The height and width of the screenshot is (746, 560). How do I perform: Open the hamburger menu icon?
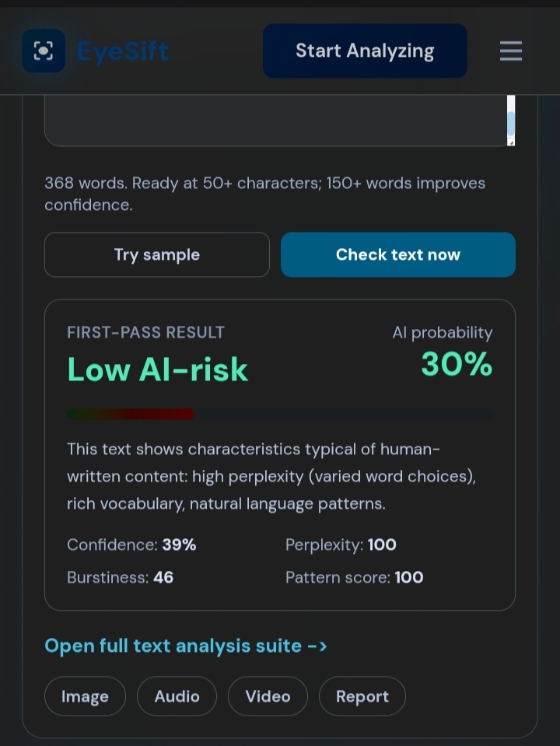click(x=511, y=51)
